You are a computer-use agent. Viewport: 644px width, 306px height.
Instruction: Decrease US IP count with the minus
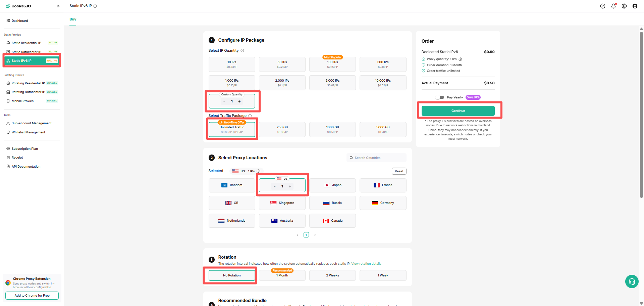pyautogui.click(x=275, y=186)
